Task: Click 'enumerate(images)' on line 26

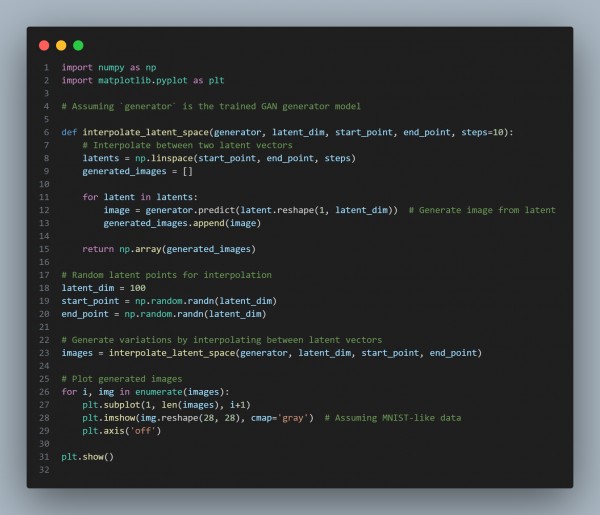Action: (x=180, y=392)
